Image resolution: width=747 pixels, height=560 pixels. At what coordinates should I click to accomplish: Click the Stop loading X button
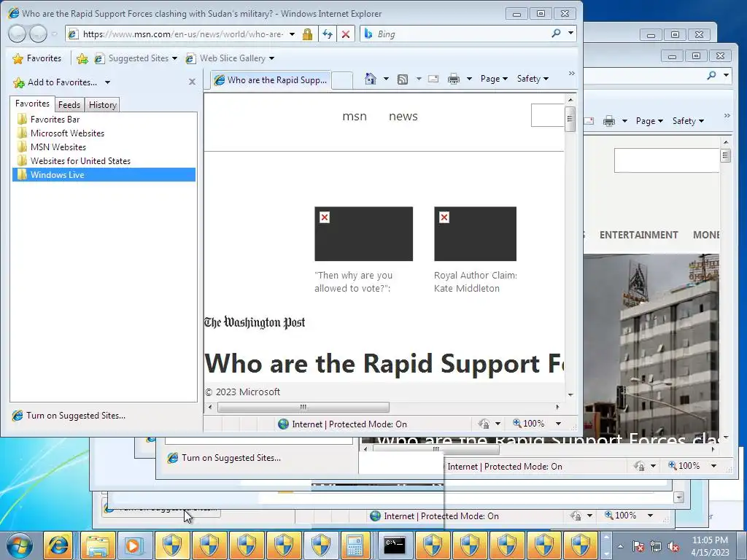[x=346, y=34]
